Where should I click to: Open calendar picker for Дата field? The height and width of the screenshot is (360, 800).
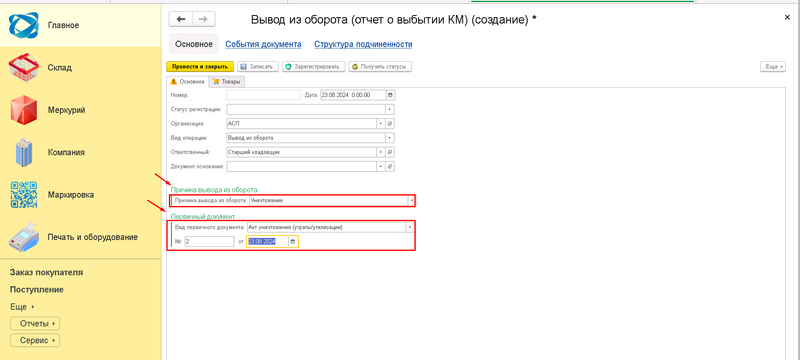click(x=390, y=95)
